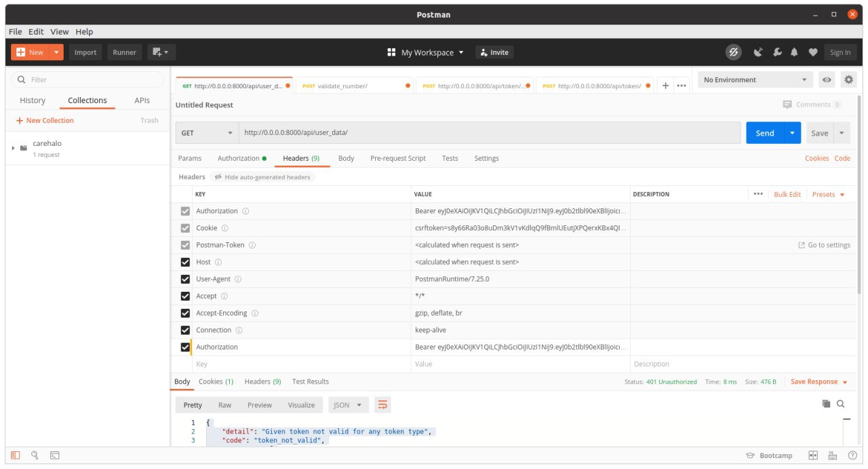Uncheck the Accept header checkbox
The width and height of the screenshot is (868, 469).
185,296
